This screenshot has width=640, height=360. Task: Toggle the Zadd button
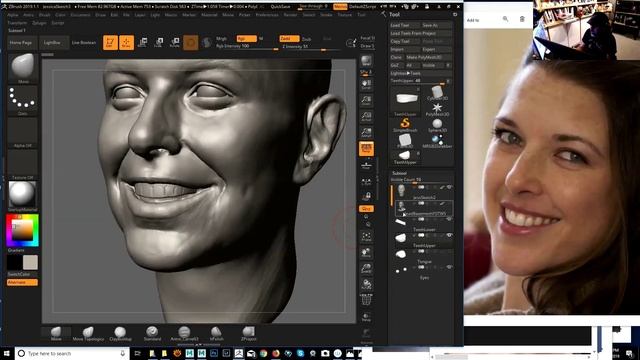pos(289,38)
